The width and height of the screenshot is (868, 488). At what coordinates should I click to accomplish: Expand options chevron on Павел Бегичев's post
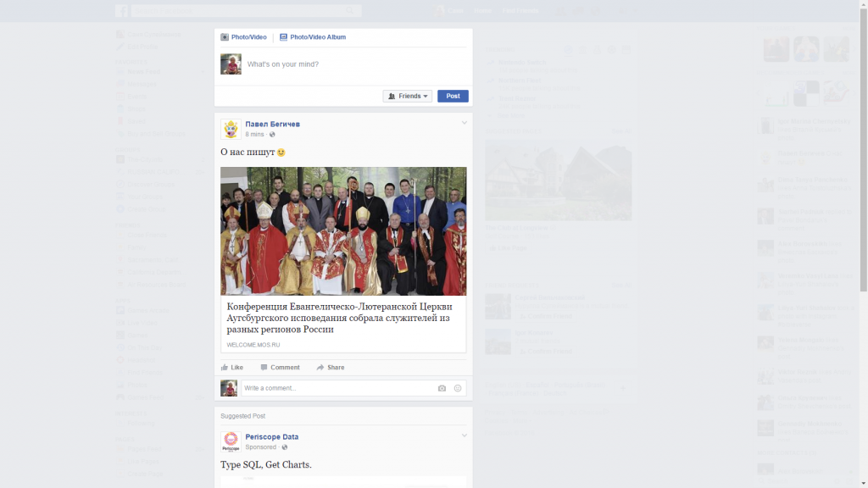click(x=465, y=123)
